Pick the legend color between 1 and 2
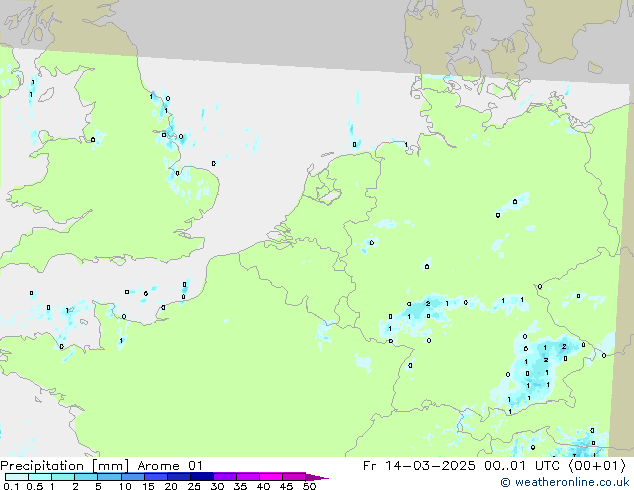The image size is (634, 490). click(63, 477)
